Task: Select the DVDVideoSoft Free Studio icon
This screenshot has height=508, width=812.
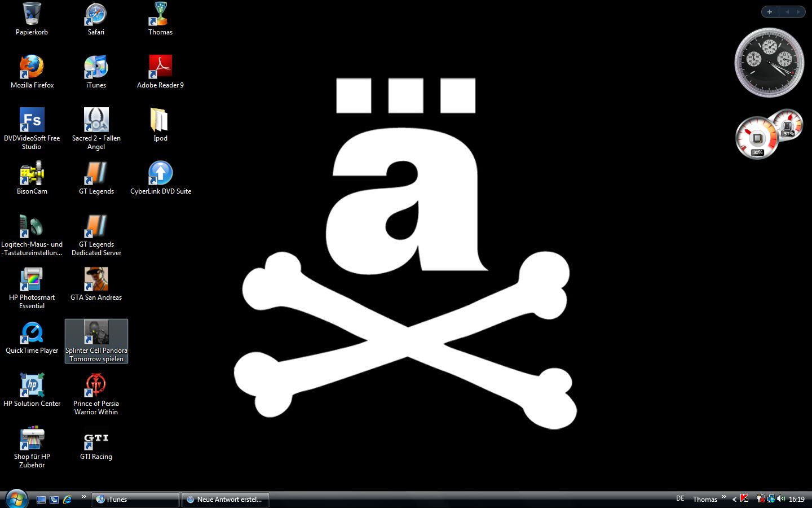Action: point(32,129)
